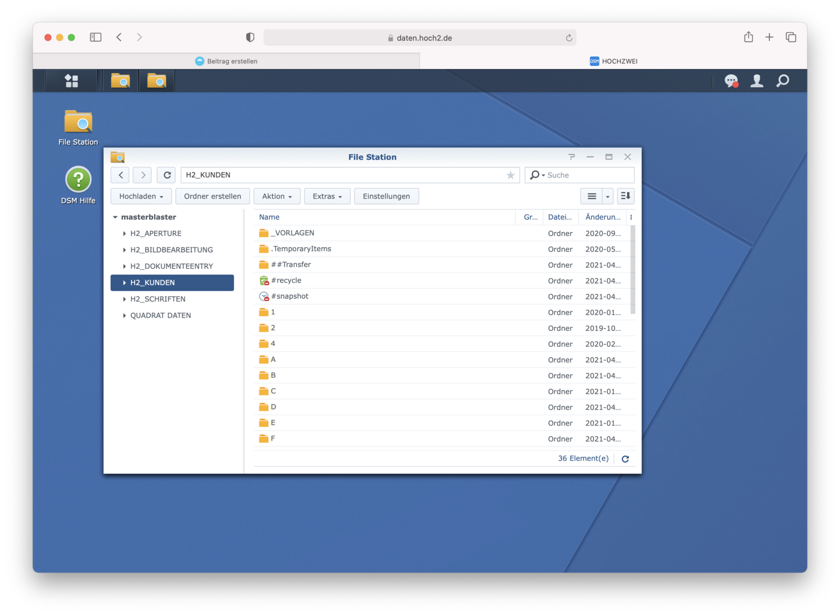Switch to the Beitrag erstellen tab
Image resolution: width=840 pixels, height=616 pixels.
(226, 61)
